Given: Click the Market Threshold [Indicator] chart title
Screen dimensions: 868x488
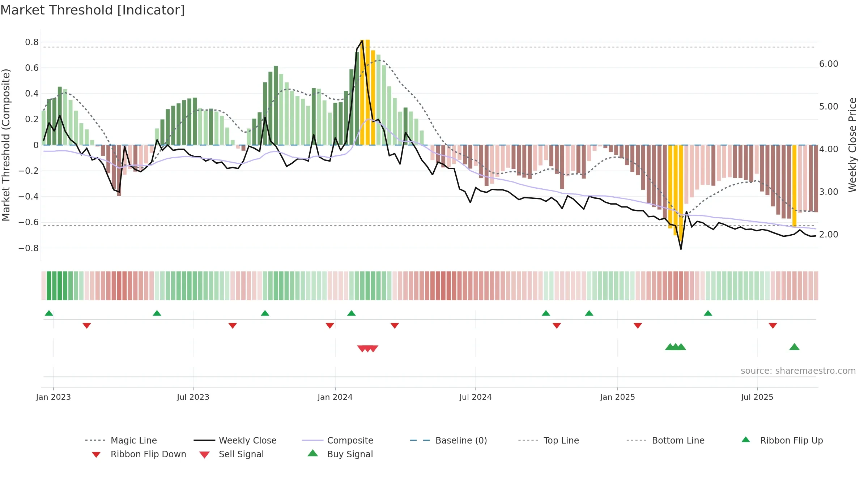Looking at the screenshot, I should [x=93, y=10].
